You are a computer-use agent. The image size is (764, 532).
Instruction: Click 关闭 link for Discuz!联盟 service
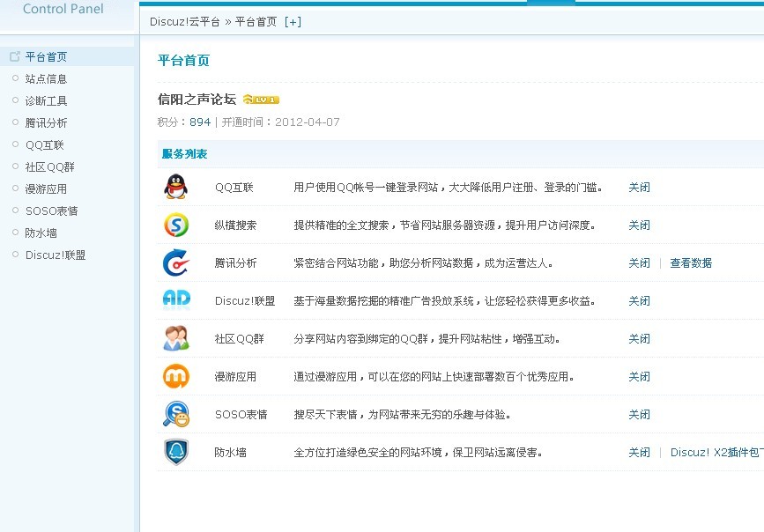point(639,300)
